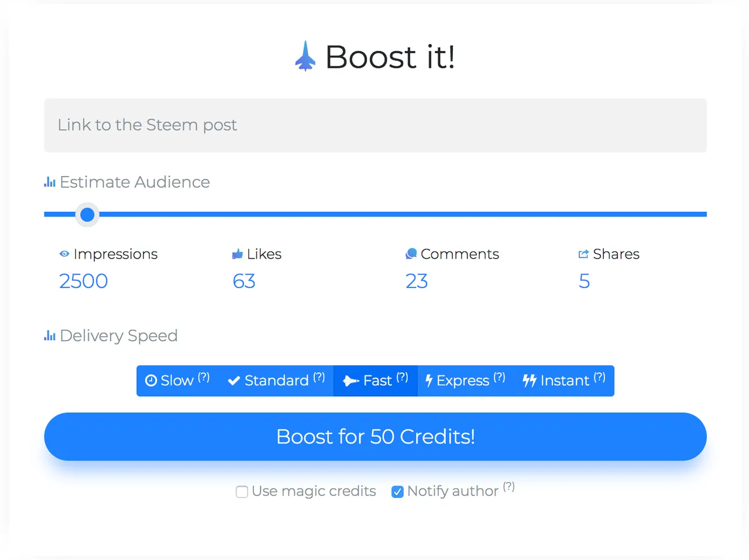Viewport: 749px width, 560px height.
Task: Open the help (?) beside Notify author
Action: pos(509,487)
